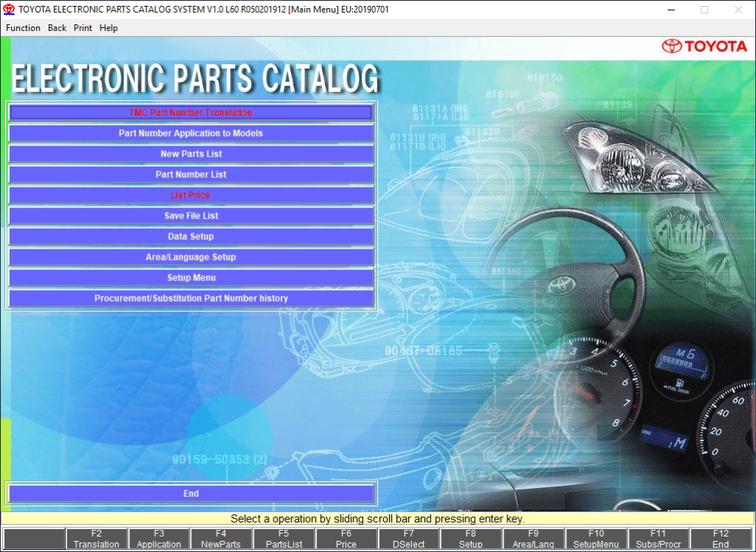Select F3 Application from the function bar
Image resolution: width=756 pixels, height=552 pixels.
tap(159, 539)
